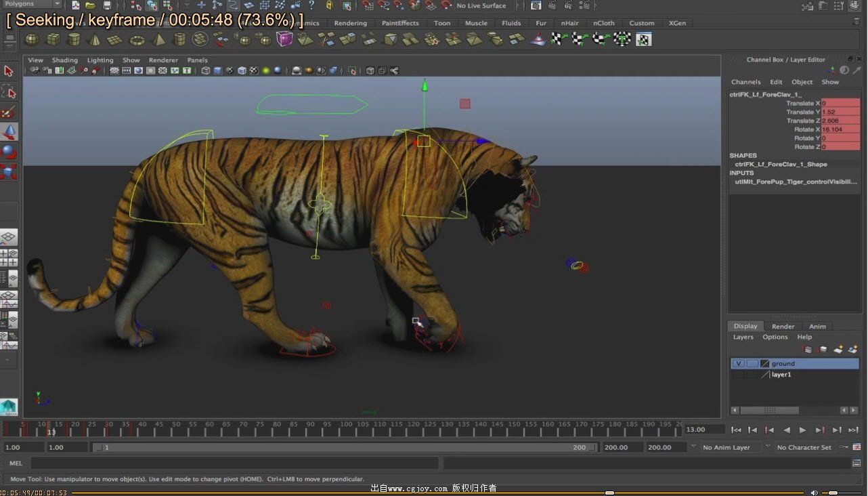This screenshot has height=496, width=868.
Task: Click the purple cube shelf icon
Action: coord(284,39)
